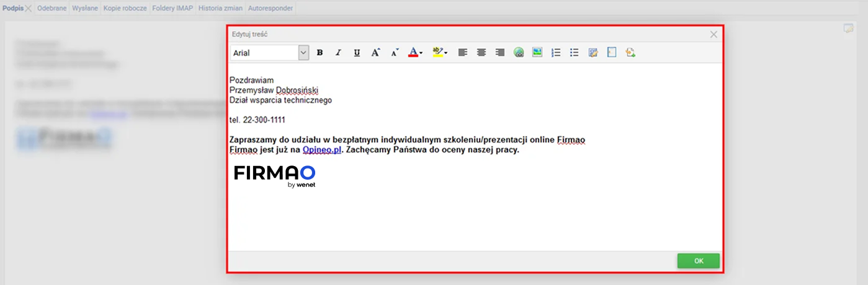
Task: Align text to the right
Action: 499,53
